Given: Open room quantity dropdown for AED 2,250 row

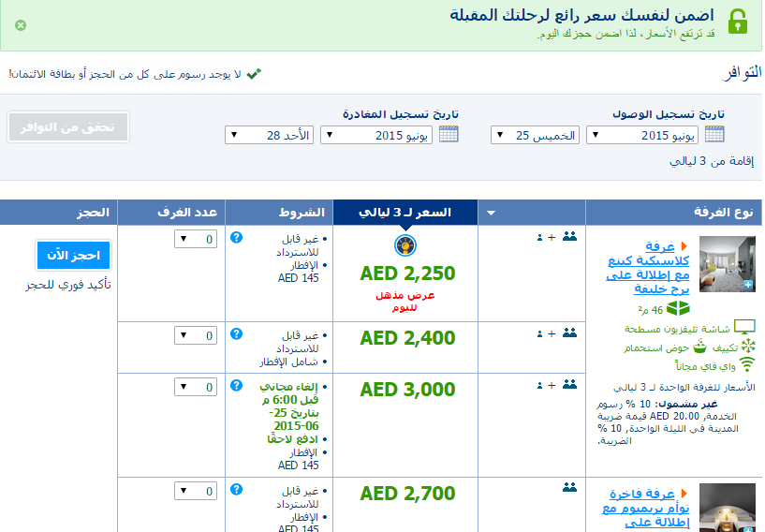Looking at the screenshot, I should pos(196,240).
